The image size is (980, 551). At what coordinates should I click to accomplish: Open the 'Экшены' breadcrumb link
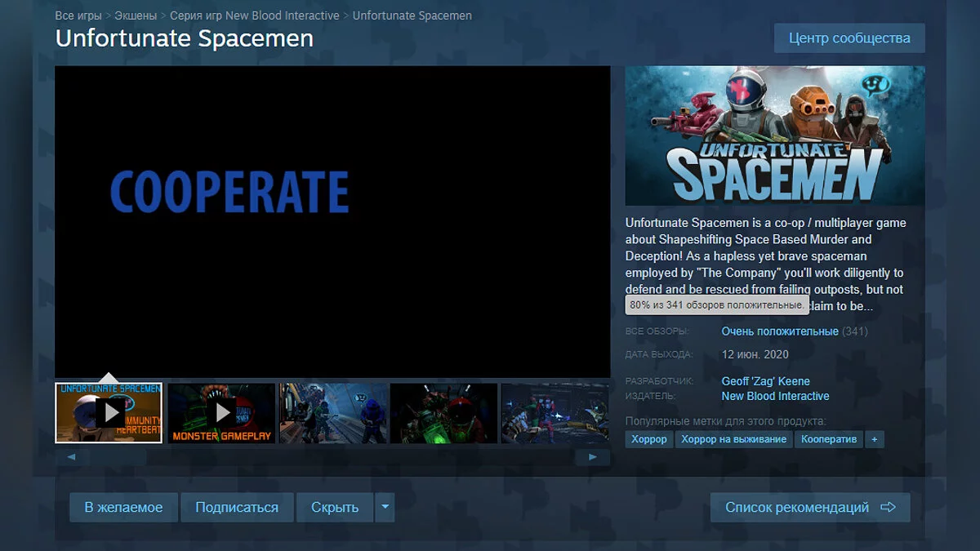136,16
